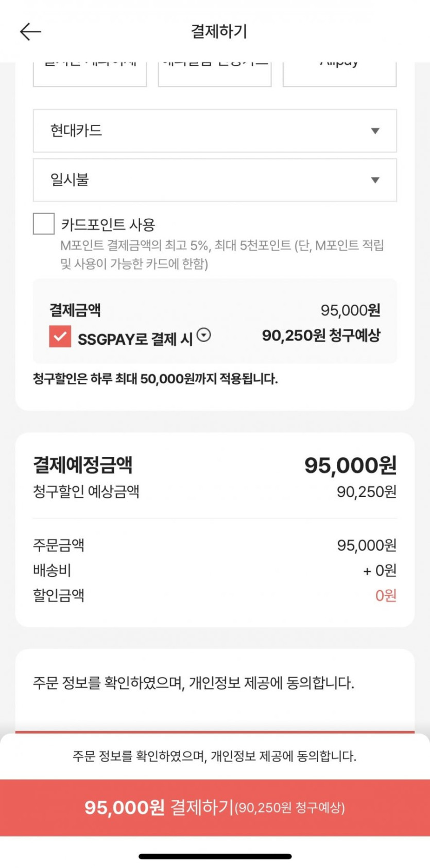The height and width of the screenshot is (868, 430).
Task: Tap the 배송비 shipping fee label
Action: click(52, 571)
